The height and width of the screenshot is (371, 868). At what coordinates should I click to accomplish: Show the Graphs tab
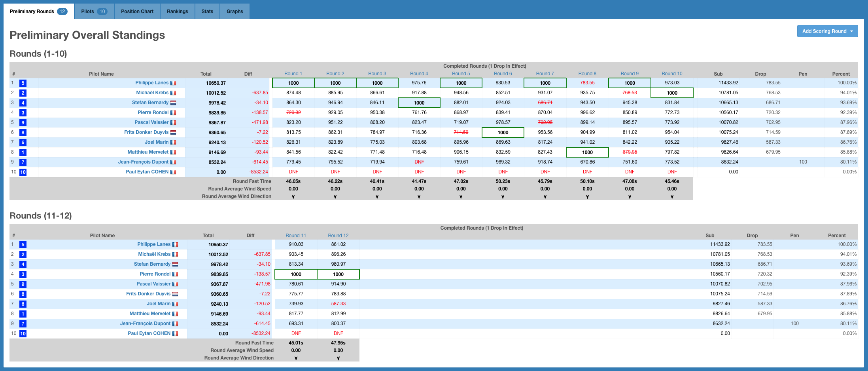(234, 11)
